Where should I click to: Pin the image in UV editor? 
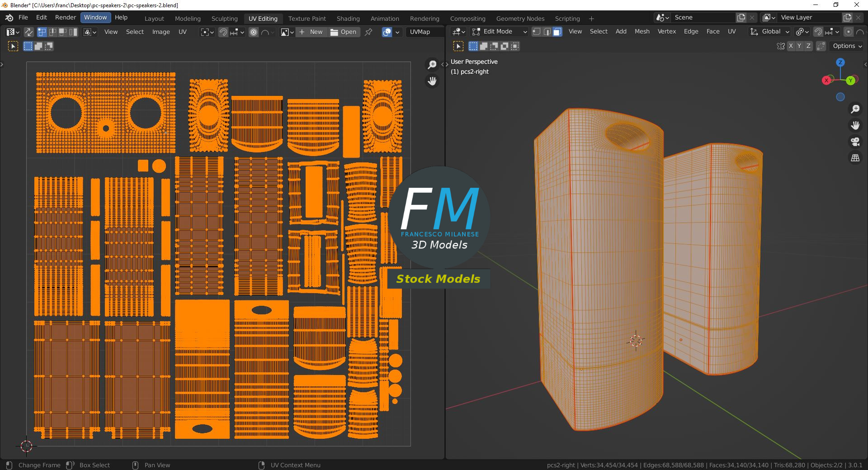point(368,32)
